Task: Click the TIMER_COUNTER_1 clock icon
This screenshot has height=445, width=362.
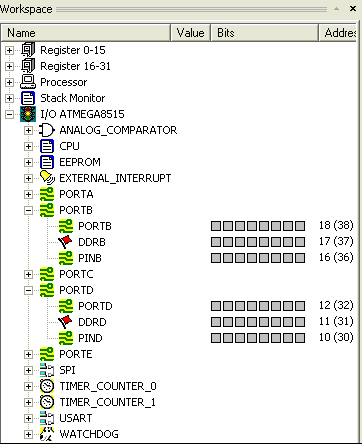Action: [47, 402]
